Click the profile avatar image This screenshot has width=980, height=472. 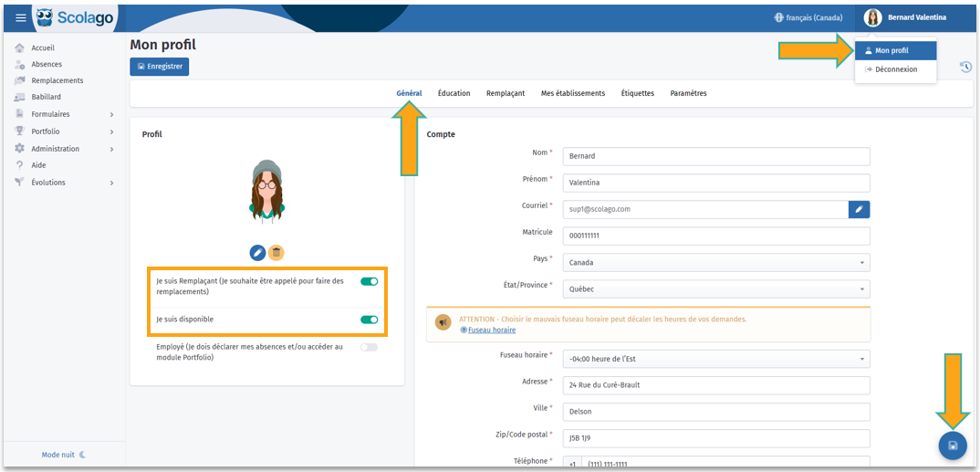pos(266,193)
